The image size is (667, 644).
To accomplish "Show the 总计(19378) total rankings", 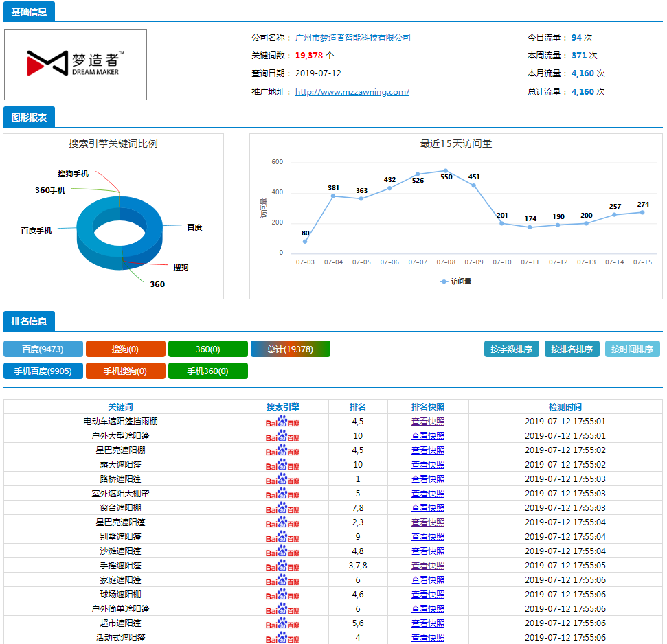I will click(x=290, y=349).
